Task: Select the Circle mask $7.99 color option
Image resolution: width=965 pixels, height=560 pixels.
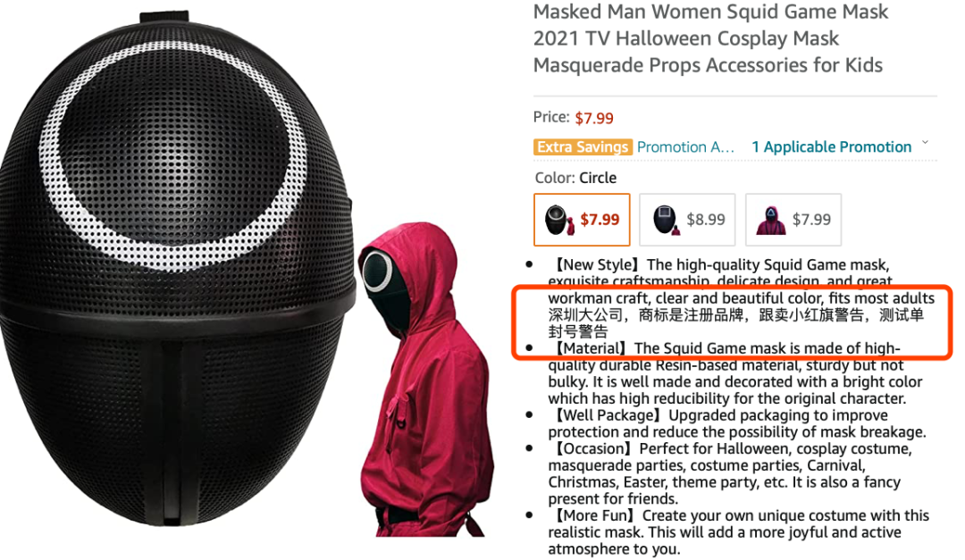Action: click(x=582, y=220)
